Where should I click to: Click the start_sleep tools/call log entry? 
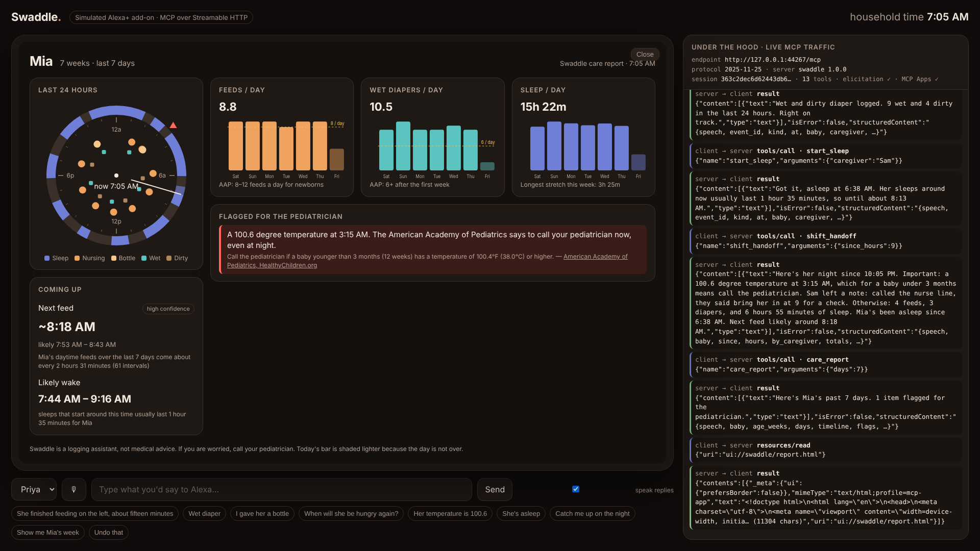pyautogui.click(x=825, y=156)
